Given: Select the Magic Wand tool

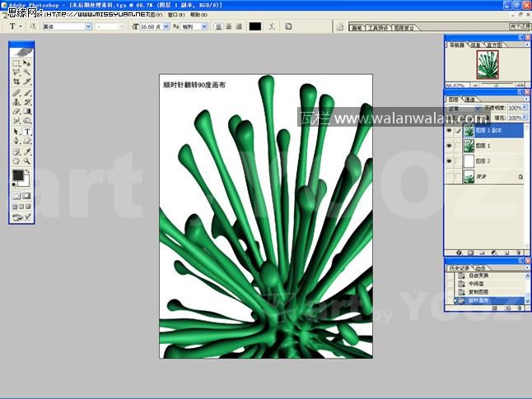Looking at the screenshot, I should 27,72.
